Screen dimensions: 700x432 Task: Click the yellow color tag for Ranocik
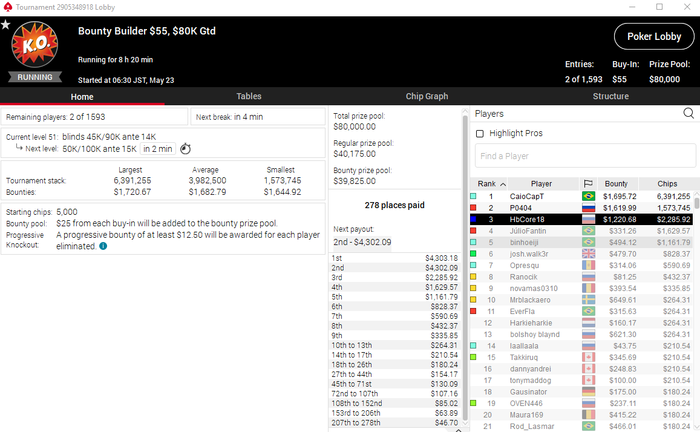[x=473, y=277]
